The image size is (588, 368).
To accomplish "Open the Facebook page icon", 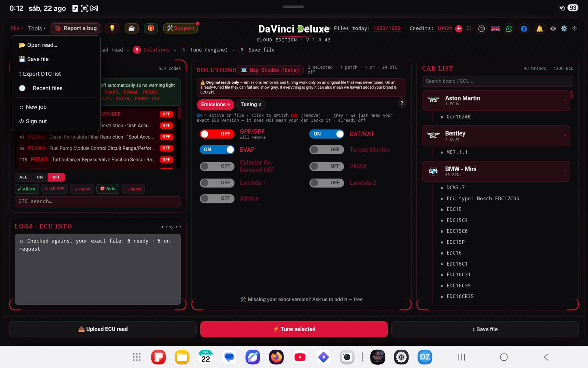I will (524, 29).
